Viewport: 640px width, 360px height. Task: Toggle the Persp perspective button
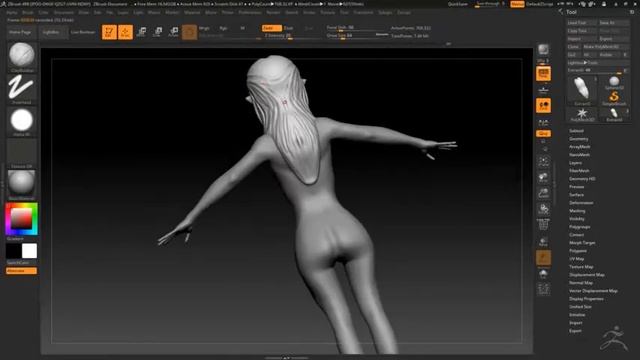[543, 74]
